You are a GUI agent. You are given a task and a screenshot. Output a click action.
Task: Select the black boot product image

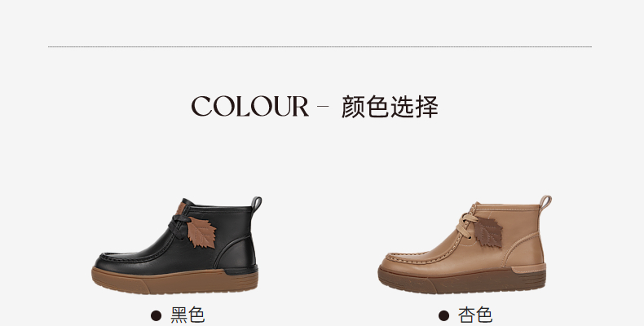pyautogui.click(x=177, y=245)
